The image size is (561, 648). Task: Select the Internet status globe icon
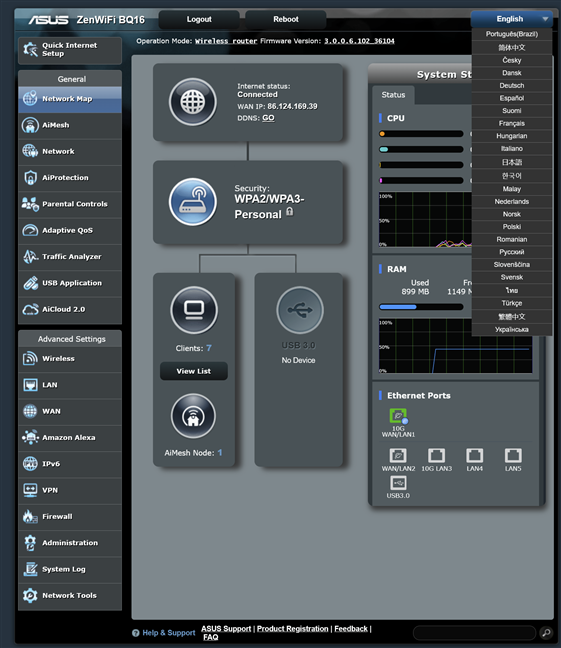(x=193, y=102)
